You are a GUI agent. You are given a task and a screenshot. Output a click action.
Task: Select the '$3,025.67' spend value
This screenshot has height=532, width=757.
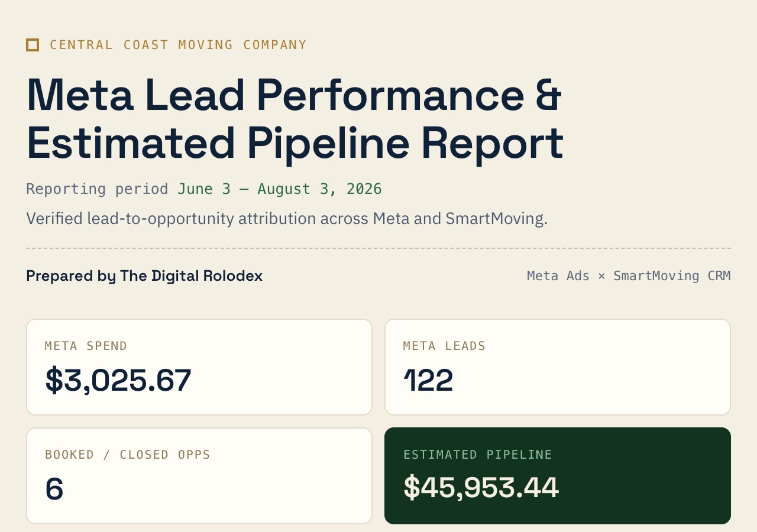[x=118, y=380]
